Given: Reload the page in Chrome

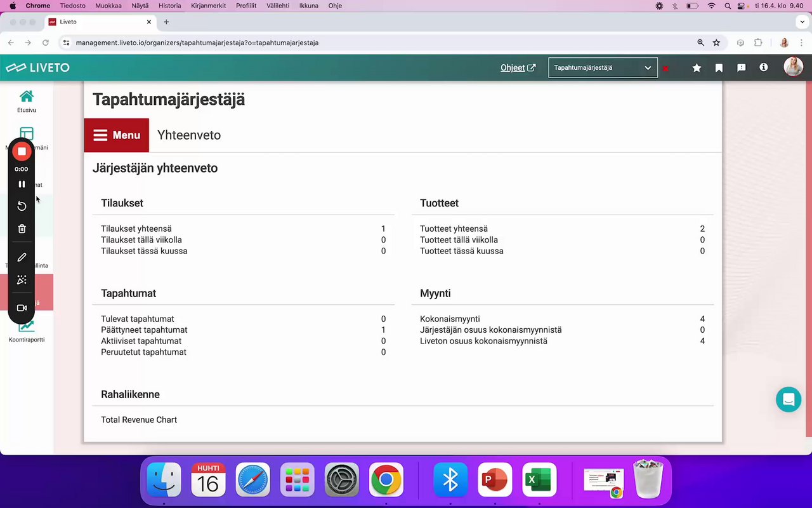Looking at the screenshot, I should [45, 43].
